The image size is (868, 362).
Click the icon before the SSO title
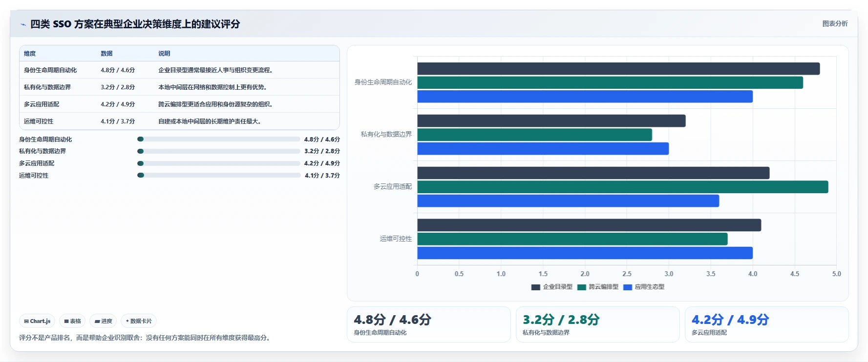[x=23, y=24]
